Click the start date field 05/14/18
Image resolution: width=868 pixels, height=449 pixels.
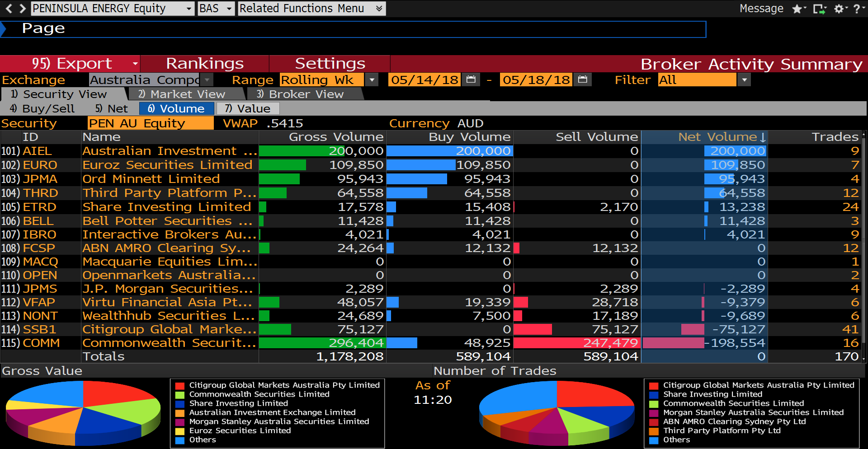pyautogui.click(x=425, y=80)
